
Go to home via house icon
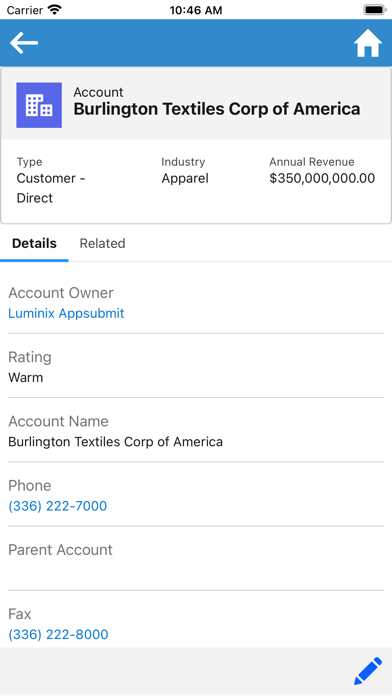(368, 43)
